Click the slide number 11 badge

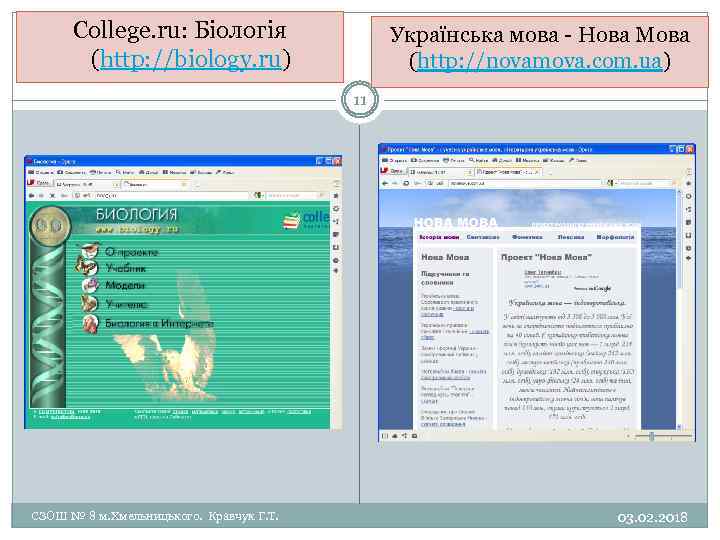pos(360,100)
